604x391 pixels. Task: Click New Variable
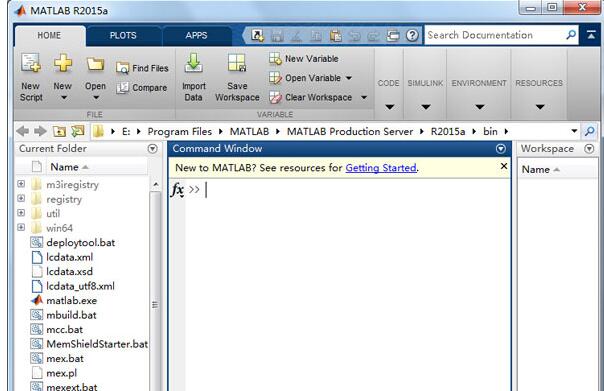pos(304,59)
